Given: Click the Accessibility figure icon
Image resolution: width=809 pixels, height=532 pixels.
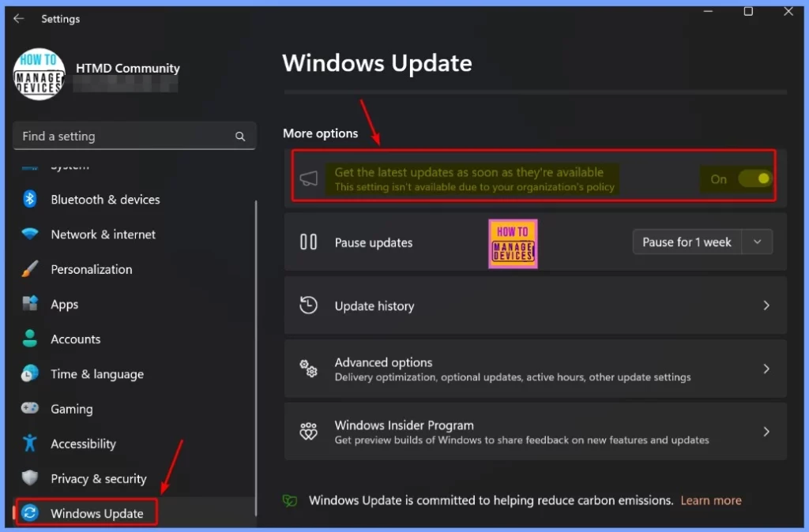Looking at the screenshot, I should 30,444.
